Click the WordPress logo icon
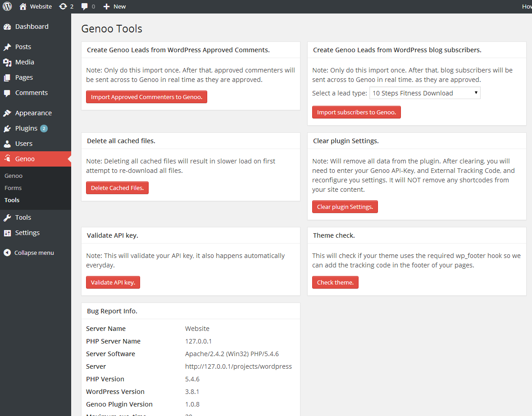Screen dimensions: 532x416 (7, 6)
